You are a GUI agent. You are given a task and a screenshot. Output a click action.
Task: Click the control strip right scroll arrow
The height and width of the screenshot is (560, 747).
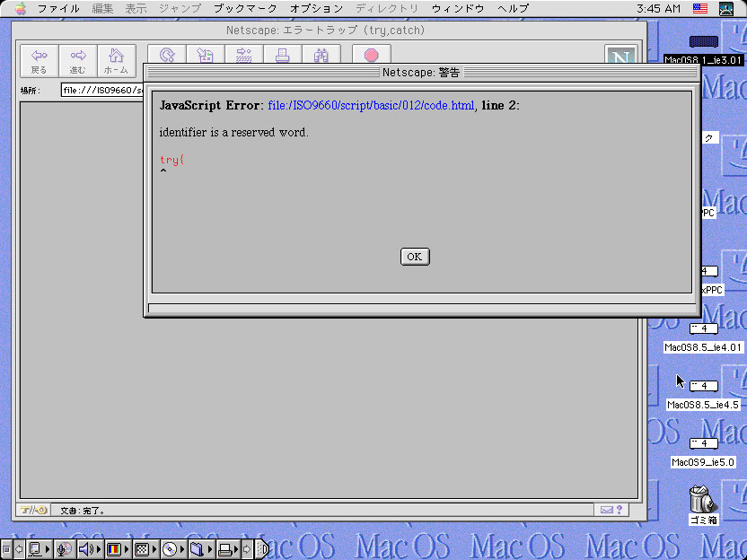coord(247,549)
